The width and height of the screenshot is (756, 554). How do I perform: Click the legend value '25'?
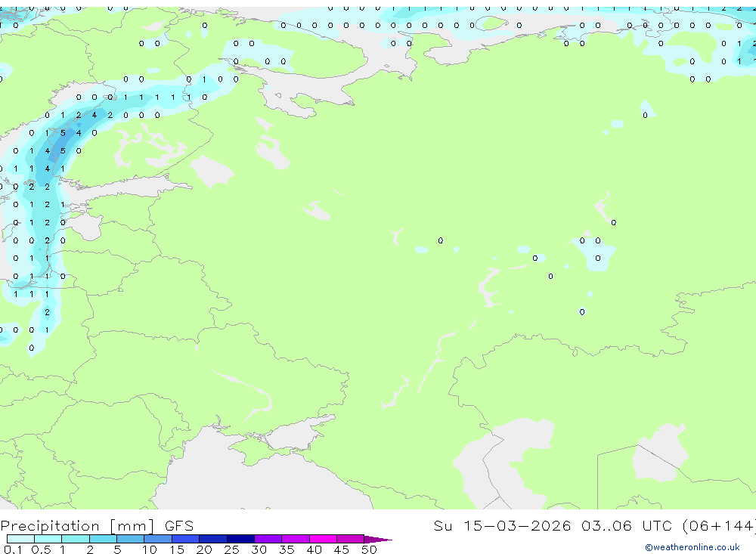[231, 549]
